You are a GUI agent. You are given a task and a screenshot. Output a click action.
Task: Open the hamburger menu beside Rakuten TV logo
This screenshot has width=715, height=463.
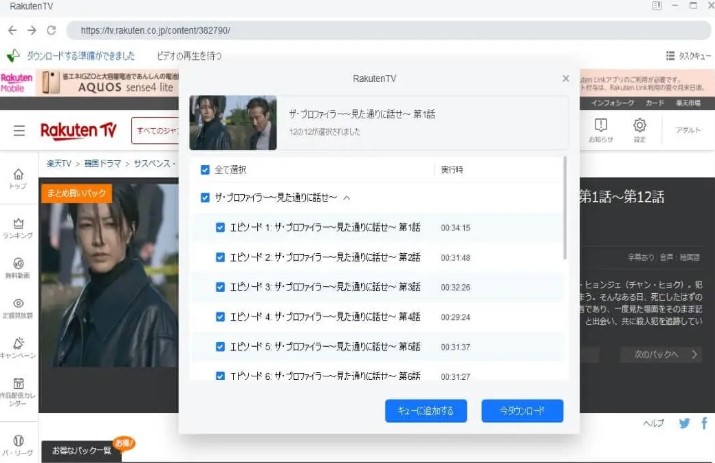[x=19, y=131]
